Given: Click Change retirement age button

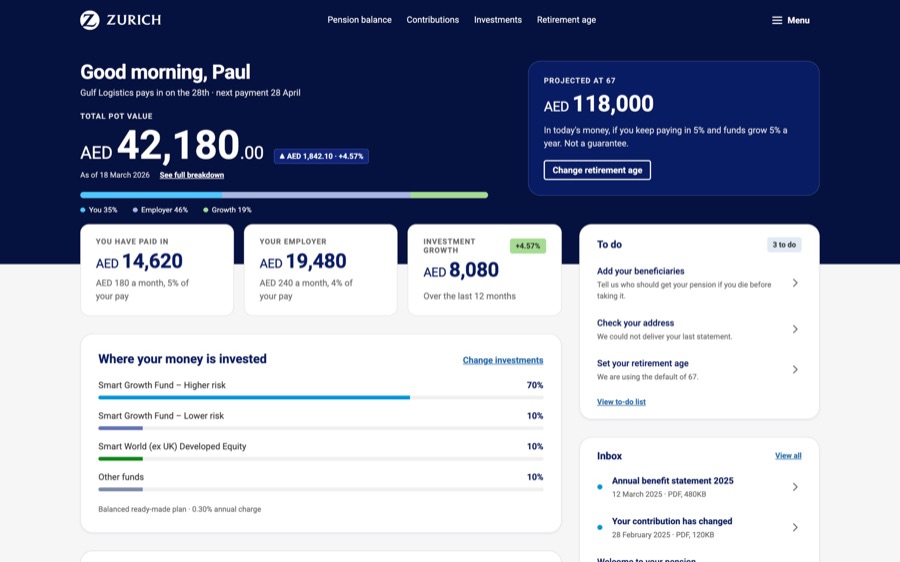Looking at the screenshot, I should click(597, 170).
